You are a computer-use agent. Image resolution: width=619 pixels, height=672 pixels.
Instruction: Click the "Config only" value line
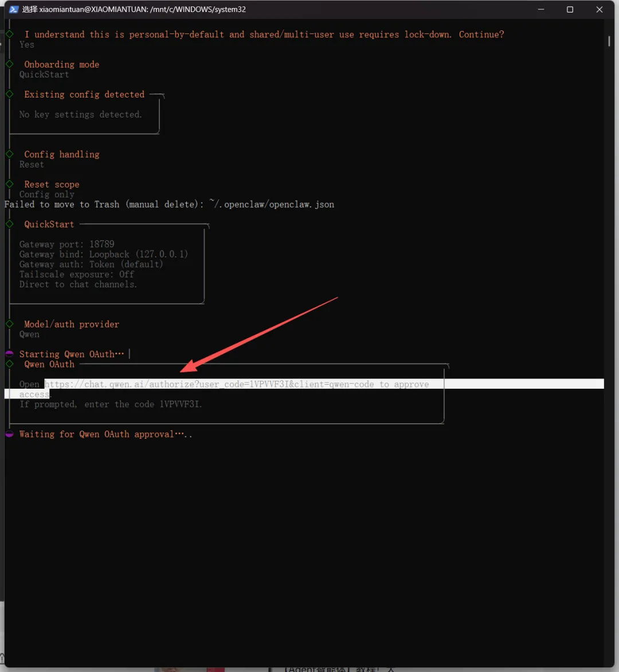46,194
